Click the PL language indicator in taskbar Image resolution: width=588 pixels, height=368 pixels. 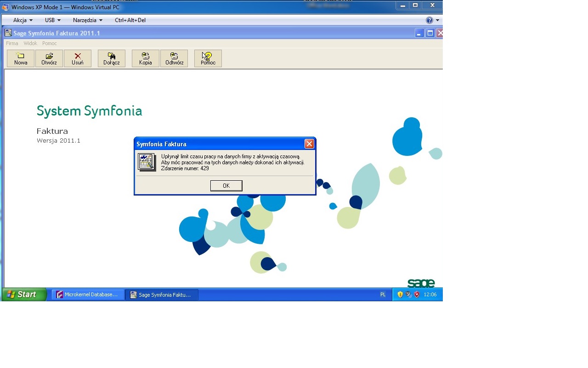click(x=383, y=294)
